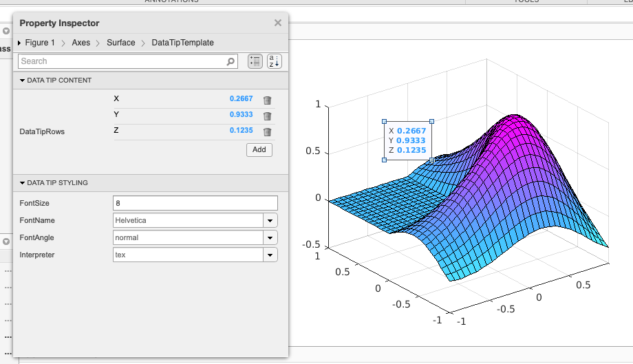Navigate to Axes in breadcrumb
The image size is (633, 364).
point(81,43)
